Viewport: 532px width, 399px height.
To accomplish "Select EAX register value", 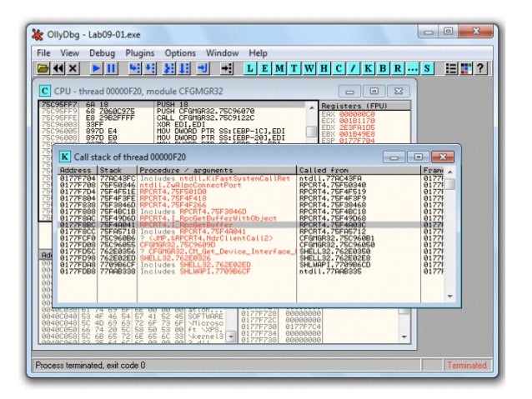I will (x=357, y=114).
